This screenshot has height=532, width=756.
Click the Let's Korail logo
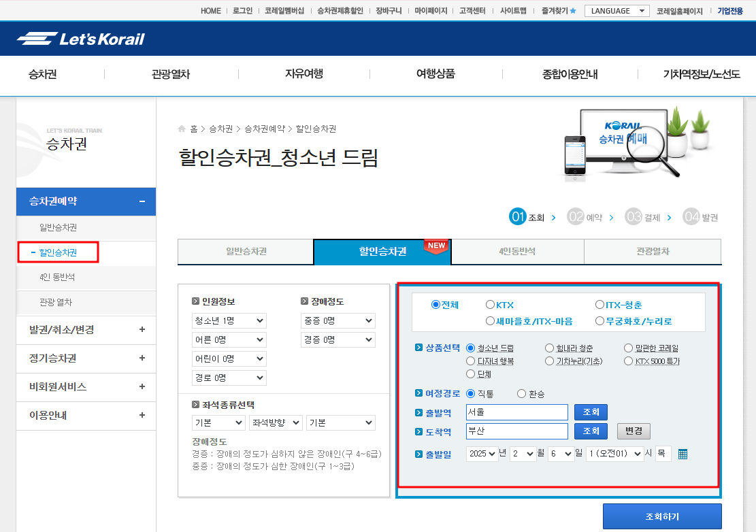click(80, 39)
